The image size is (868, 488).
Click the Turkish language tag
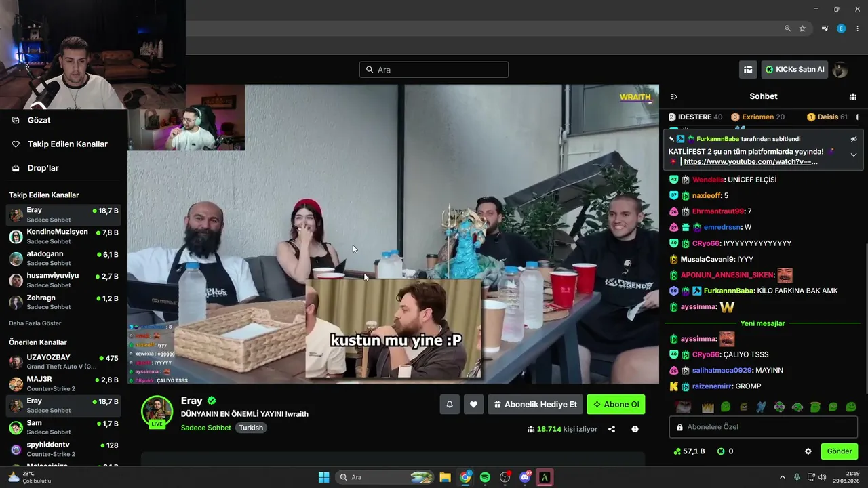click(251, 428)
